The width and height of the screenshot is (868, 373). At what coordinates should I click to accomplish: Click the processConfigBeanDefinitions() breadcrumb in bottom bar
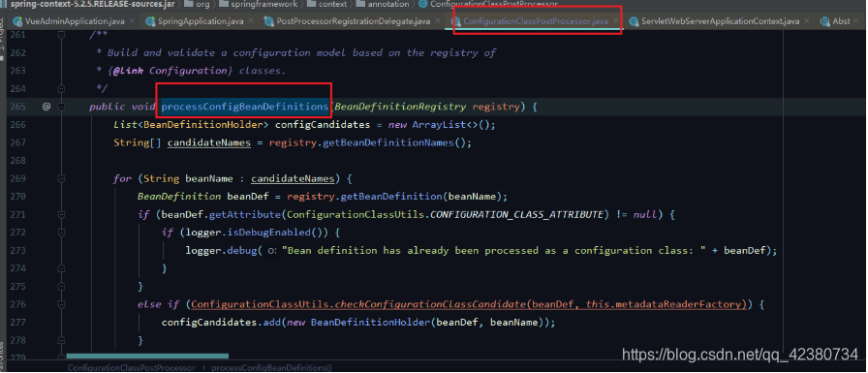point(272,367)
